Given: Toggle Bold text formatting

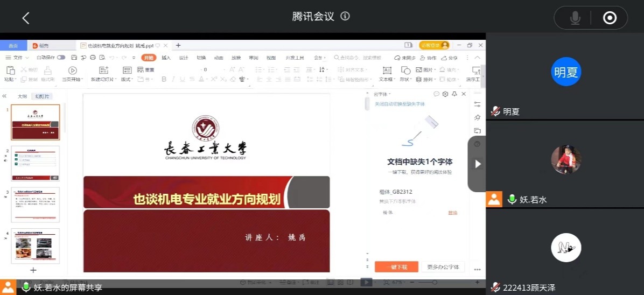Looking at the screenshot, I should point(164,80).
